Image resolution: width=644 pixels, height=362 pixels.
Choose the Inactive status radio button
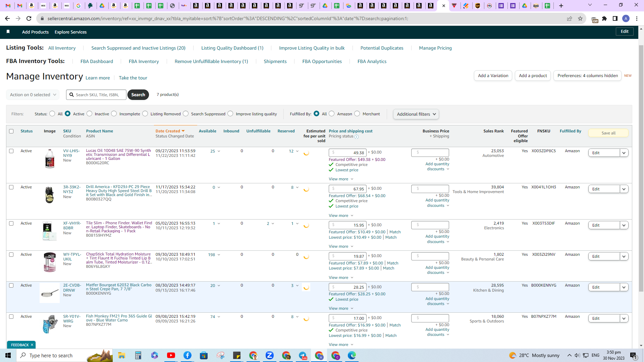[90, 114]
